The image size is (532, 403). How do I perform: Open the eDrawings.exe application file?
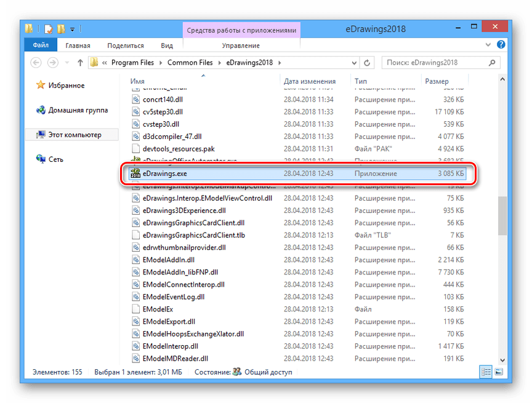coord(164,174)
